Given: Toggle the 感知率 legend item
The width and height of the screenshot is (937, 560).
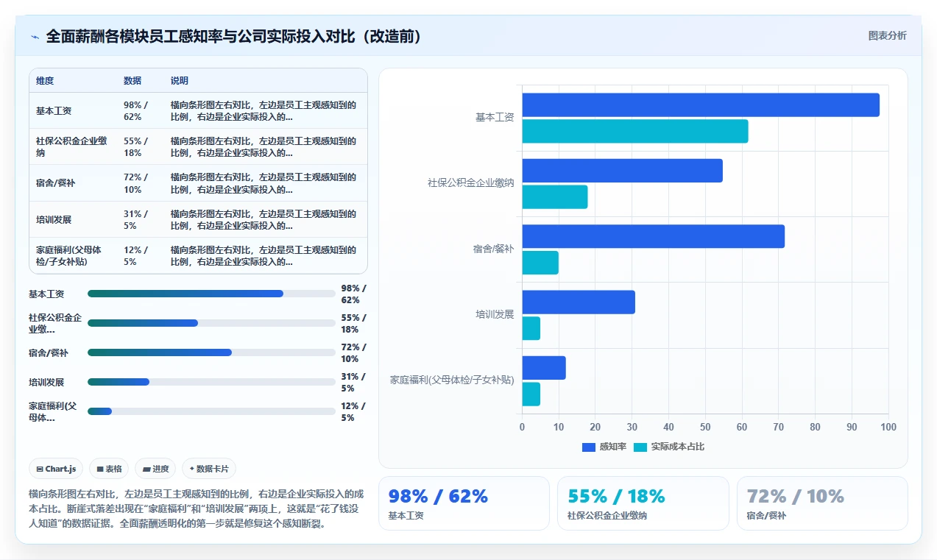Looking at the screenshot, I should (x=604, y=447).
